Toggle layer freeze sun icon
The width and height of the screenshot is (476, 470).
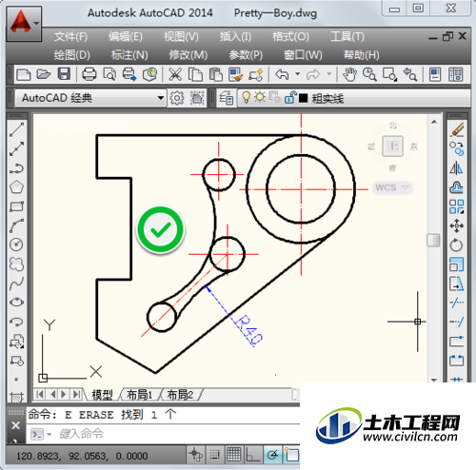260,97
